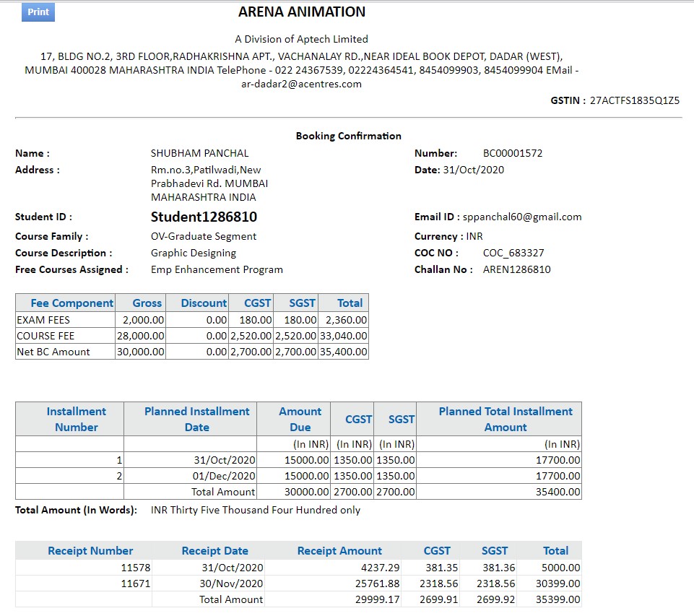The height and width of the screenshot is (616, 694).
Task: Select installment date 31/Oct/2020 in installment table
Action: coord(225,460)
